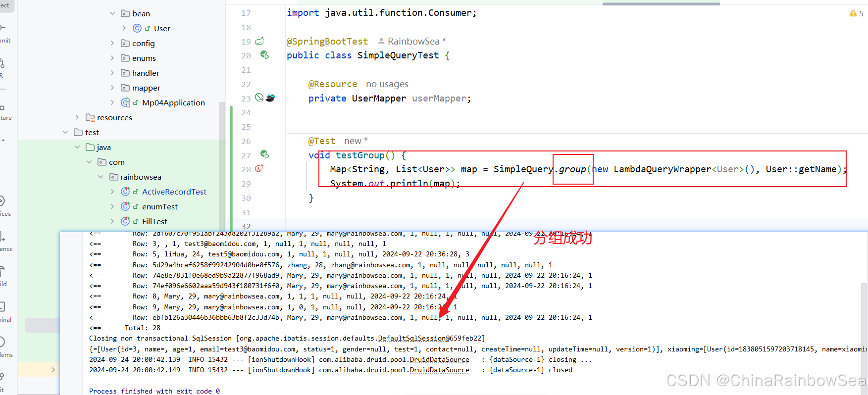Viewport: 868px width, 395px height.
Task: Click the run class gutter icon beside SimpleQueryTest
Action: 264,55
